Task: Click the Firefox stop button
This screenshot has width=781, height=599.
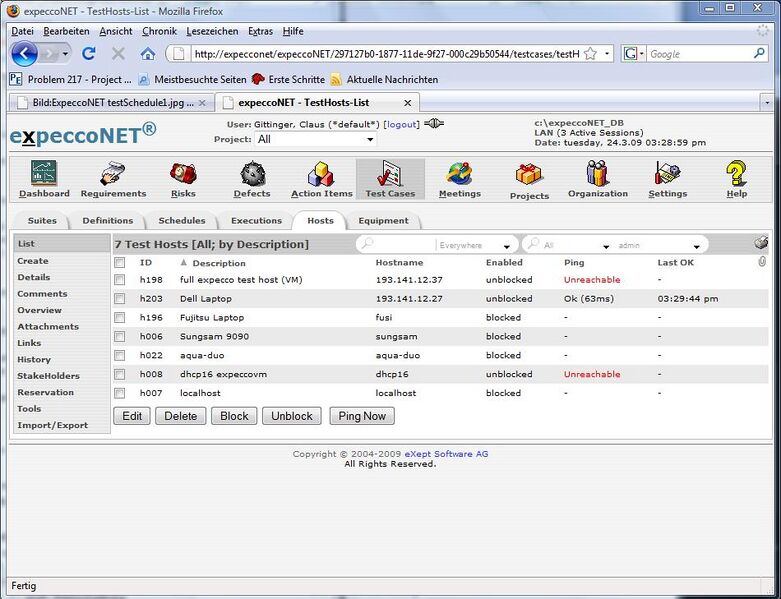Action: coord(118,53)
